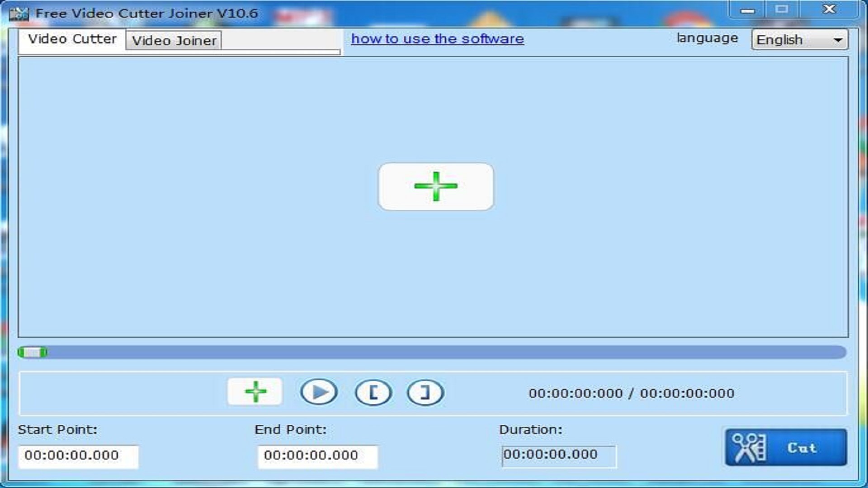The image size is (868, 488).
Task: Minimize the Video Cutter Joiner window
Action: point(747,10)
